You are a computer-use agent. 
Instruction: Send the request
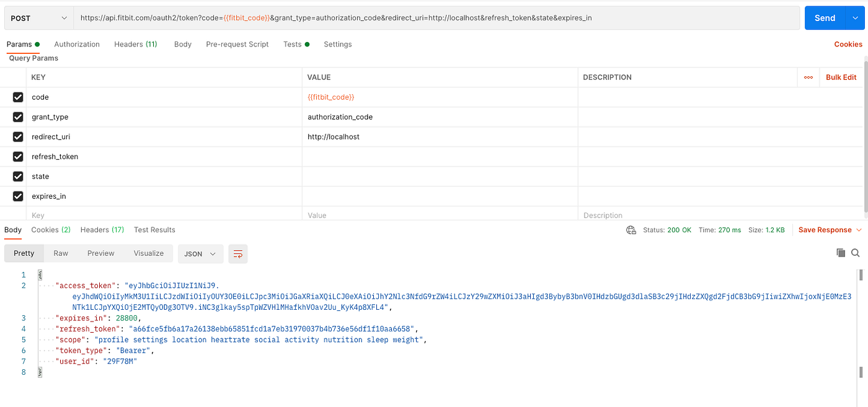tap(825, 17)
